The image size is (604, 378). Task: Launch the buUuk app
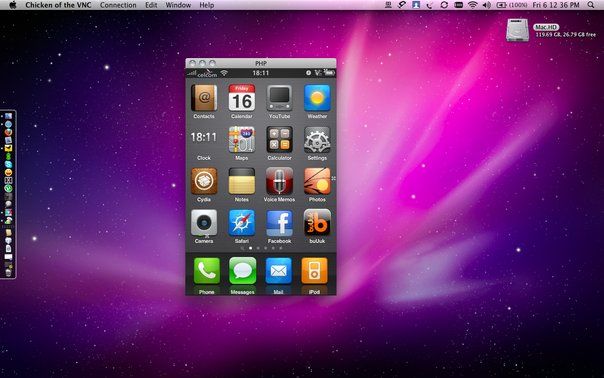click(x=317, y=223)
